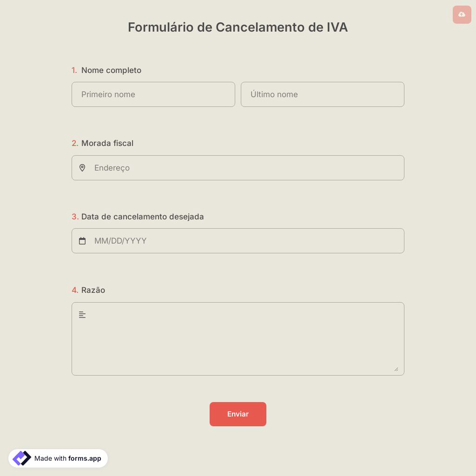The image size is (476, 476).
Task: Click the text-lines icon inside Razão textarea
Action: 82,314
